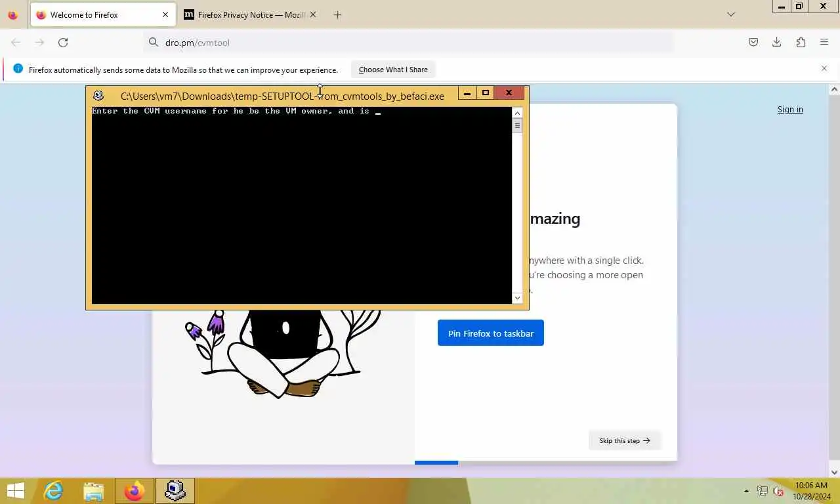
Task: Click the console scrollbar thumb
Action: (x=517, y=125)
